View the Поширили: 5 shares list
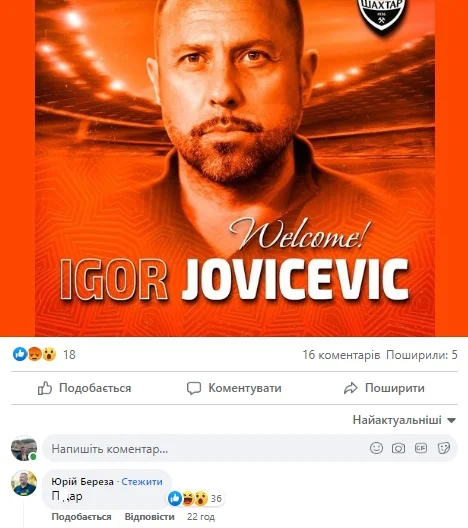Screen dimensions: 468x528 pyautogui.click(x=422, y=355)
